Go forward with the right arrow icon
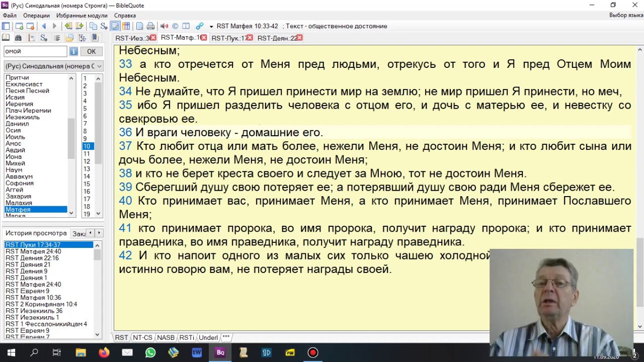 (54, 26)
